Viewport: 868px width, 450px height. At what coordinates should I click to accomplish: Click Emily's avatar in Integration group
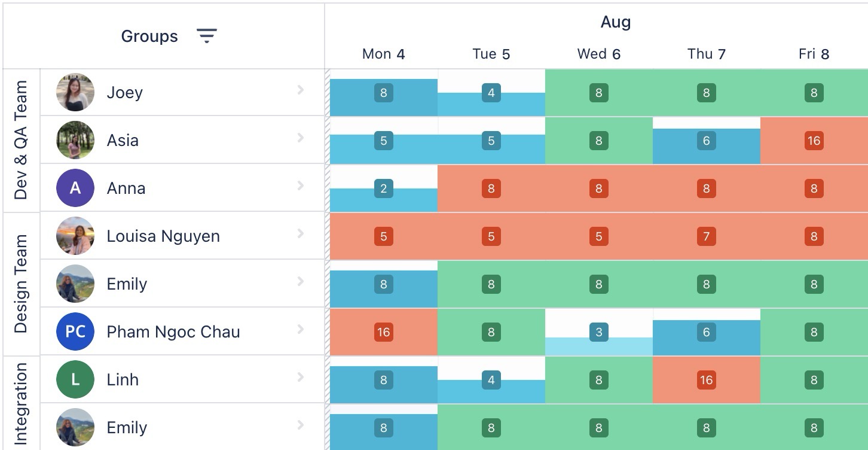[75, 427]
